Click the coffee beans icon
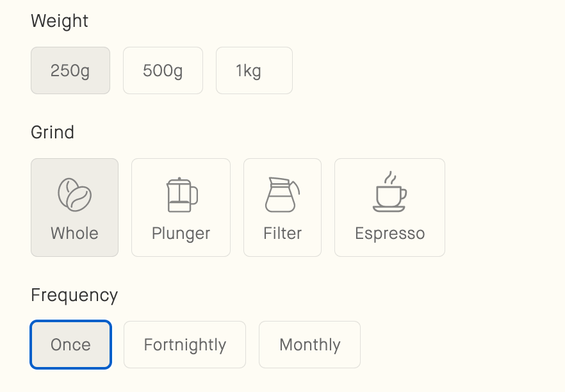 coord(74,195)
